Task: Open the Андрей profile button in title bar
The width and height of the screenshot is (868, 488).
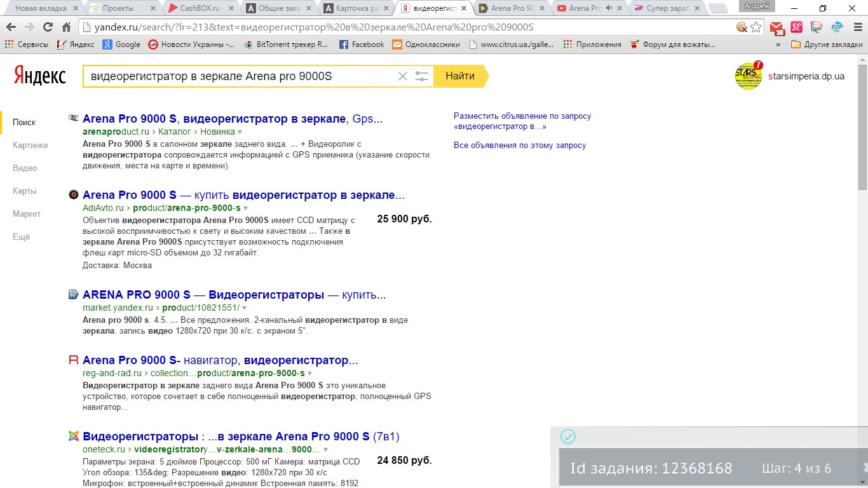Action: pyautogui.click(x=757, y=6)
